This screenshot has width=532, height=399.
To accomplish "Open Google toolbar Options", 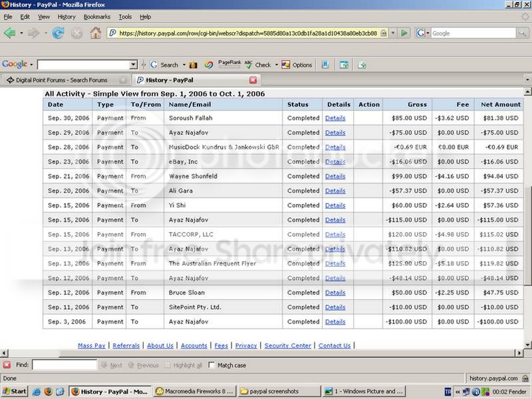I will point(297,65).
